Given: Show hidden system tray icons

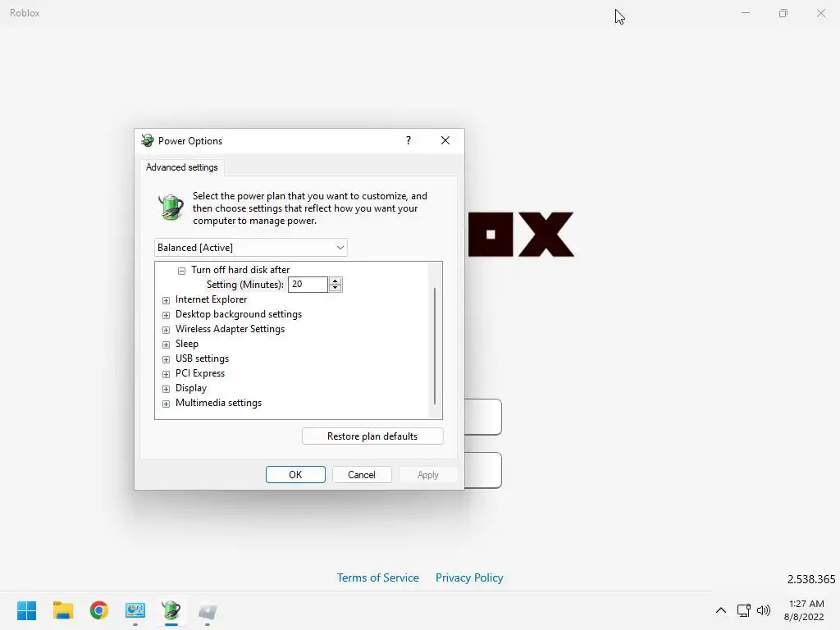Looking at the screenshot, I should (x=721, y=610).
